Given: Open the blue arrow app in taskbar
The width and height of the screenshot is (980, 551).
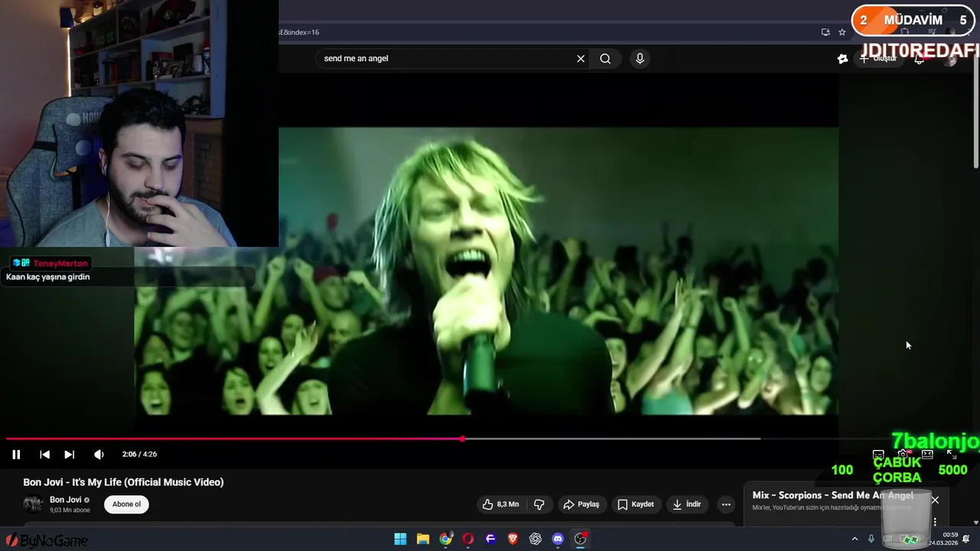Looking at the screenshot, I should click(491, 539).
